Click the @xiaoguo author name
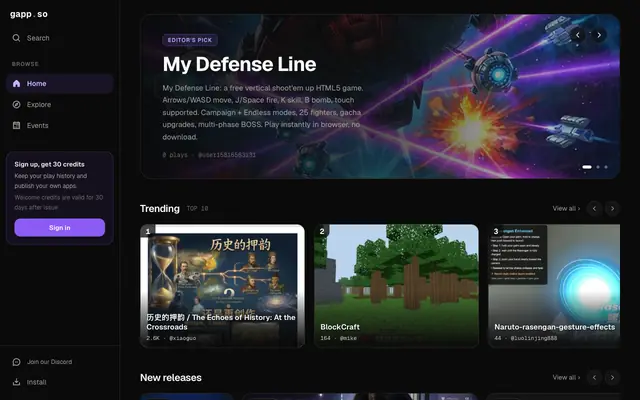 (182, 338)
